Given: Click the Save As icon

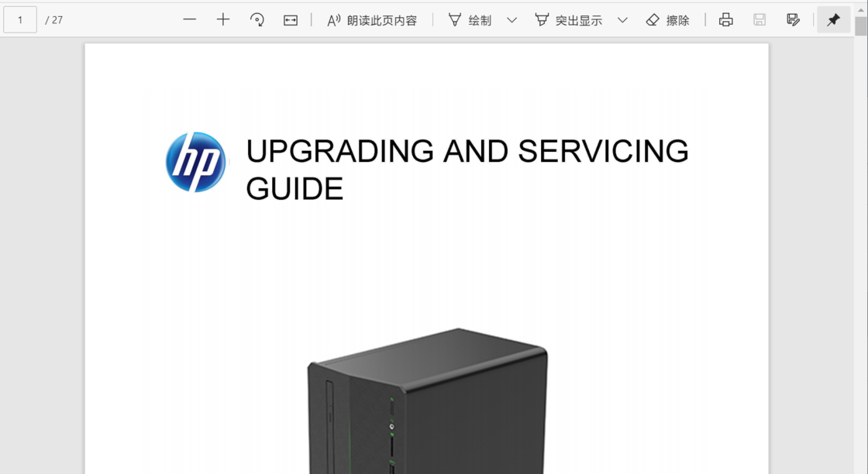Looking at the screenshot, I should [x=793, y=20].
